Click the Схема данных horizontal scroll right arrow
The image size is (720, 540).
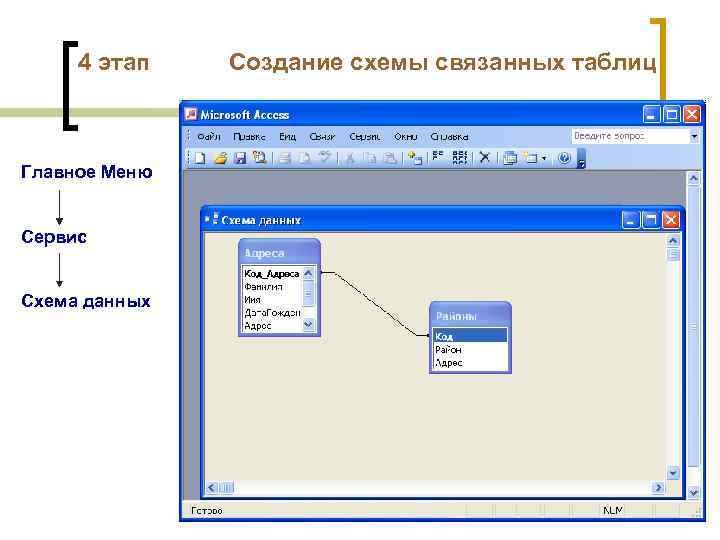[x=658, y=487]
